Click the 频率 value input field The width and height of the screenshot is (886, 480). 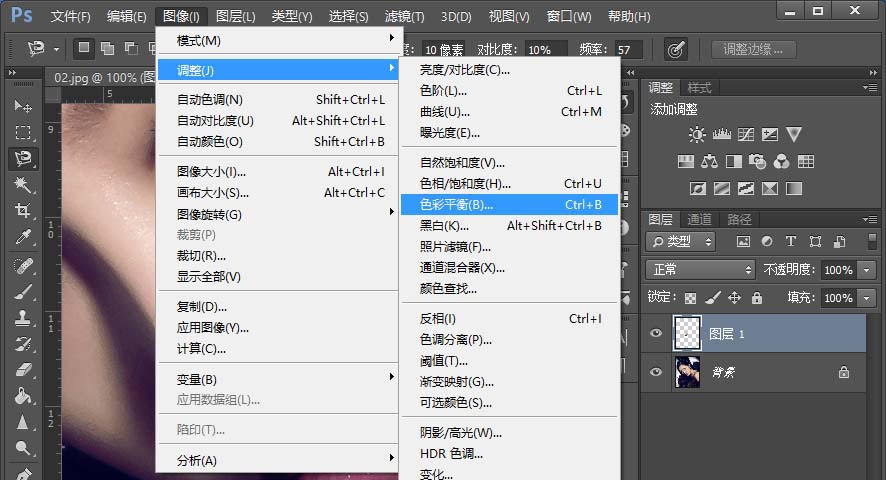pyautogui.click(x=628, y=49)
